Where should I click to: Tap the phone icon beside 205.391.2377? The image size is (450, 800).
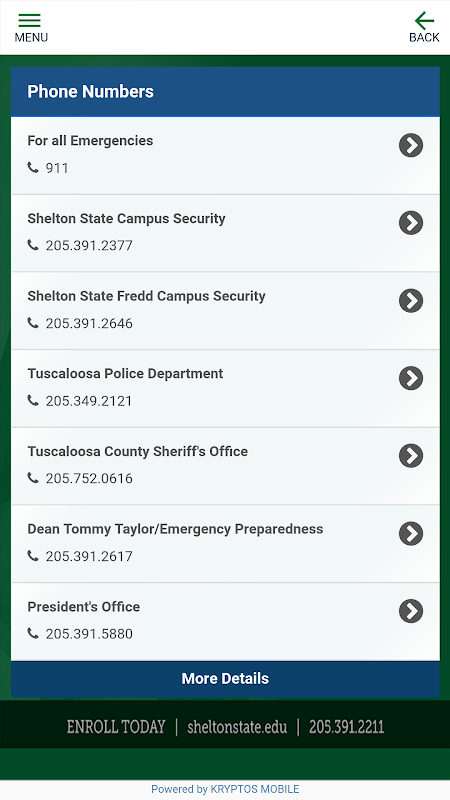coord(33,245)
